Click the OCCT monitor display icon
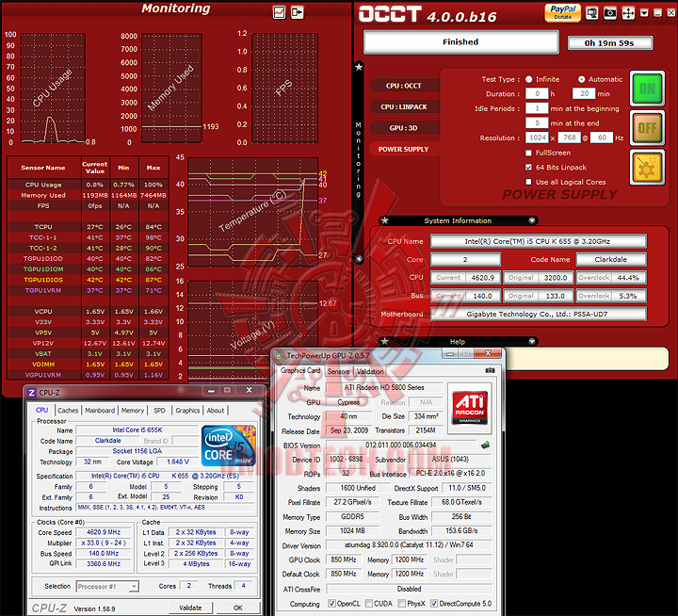This screenshot has height=616, width=678. click(x=592, y=13)
